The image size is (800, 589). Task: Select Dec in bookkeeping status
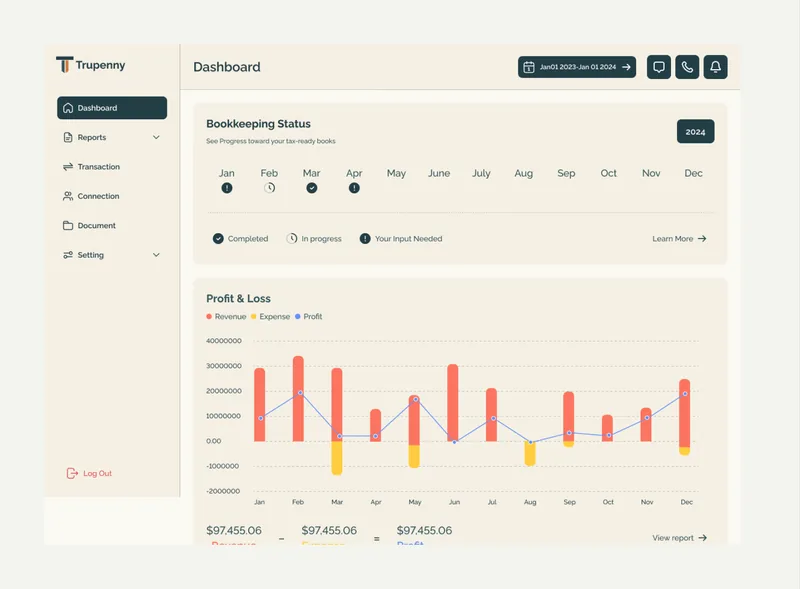(x=693, y=173)
